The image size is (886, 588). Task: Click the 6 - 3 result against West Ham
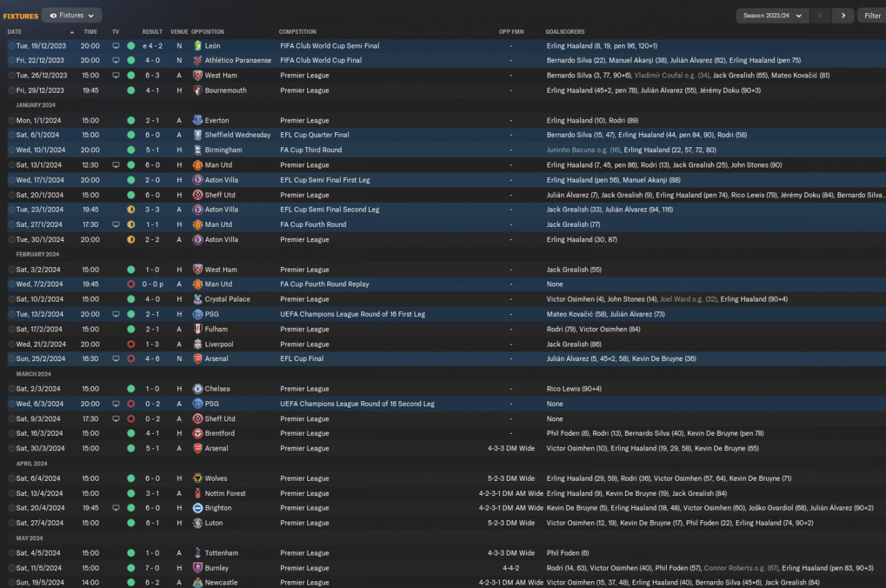pos(152,75)
